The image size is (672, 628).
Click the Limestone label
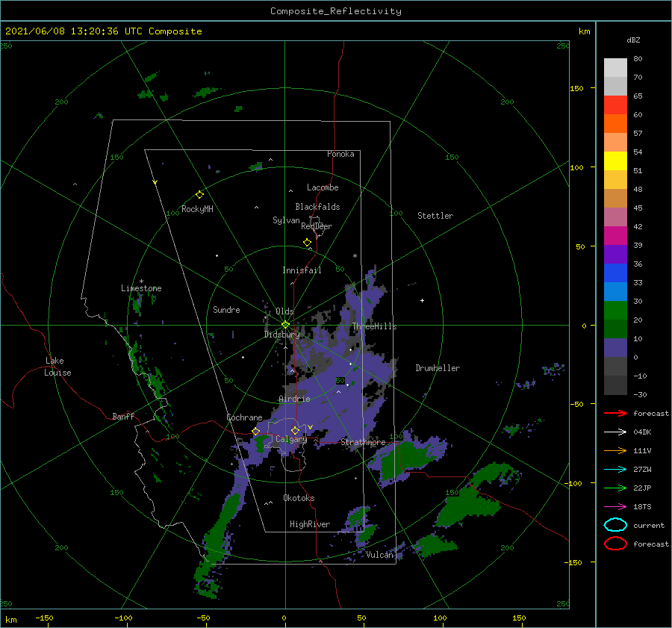coord(141,288)
